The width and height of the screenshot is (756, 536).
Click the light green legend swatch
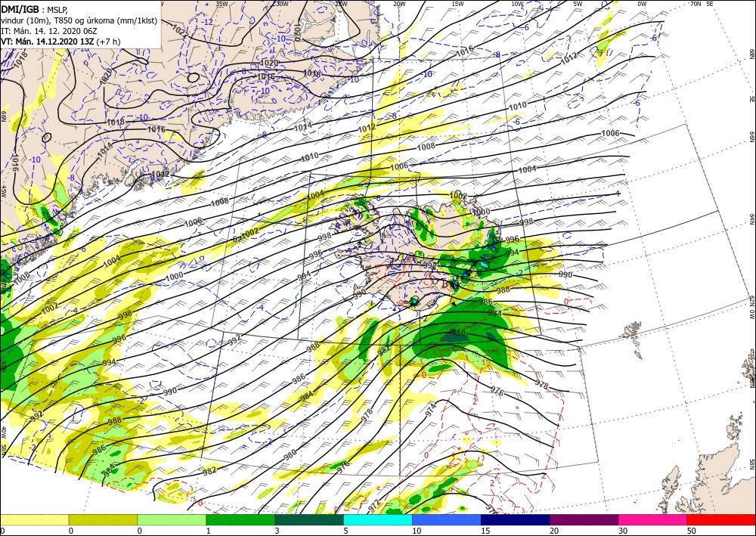172,519
